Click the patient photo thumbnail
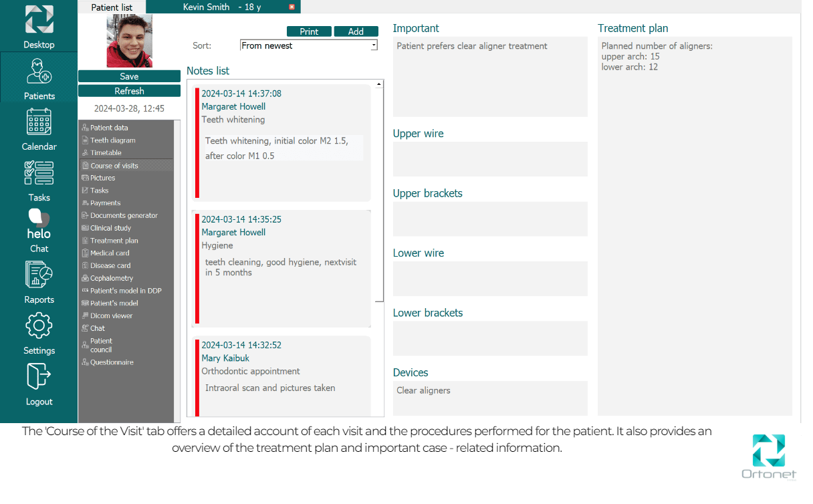Screen dimensions: 813x504 tap(129, 41)
